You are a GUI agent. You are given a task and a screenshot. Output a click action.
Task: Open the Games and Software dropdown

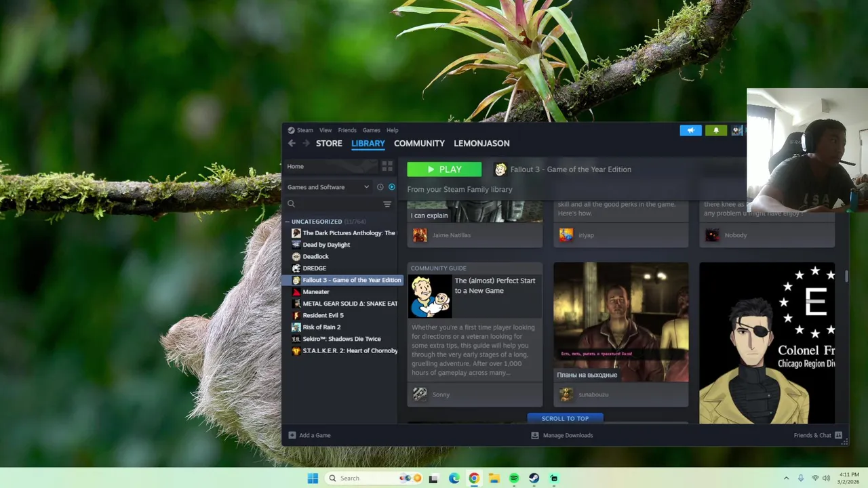click(328, 187)
